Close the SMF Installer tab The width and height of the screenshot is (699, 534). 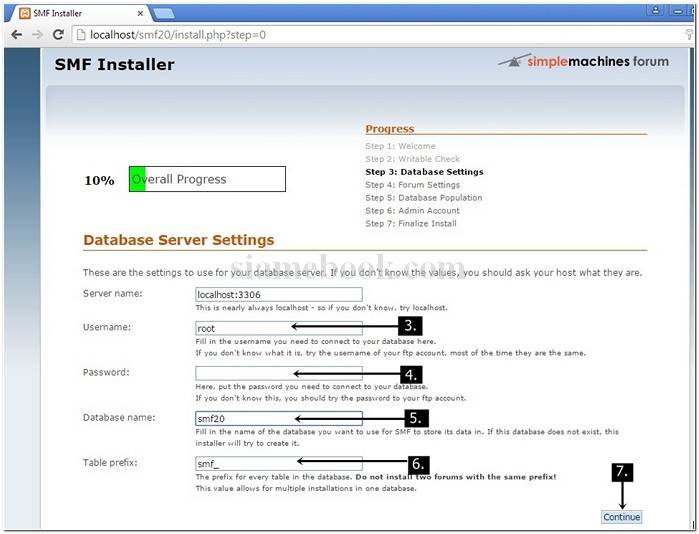point(140,13)
